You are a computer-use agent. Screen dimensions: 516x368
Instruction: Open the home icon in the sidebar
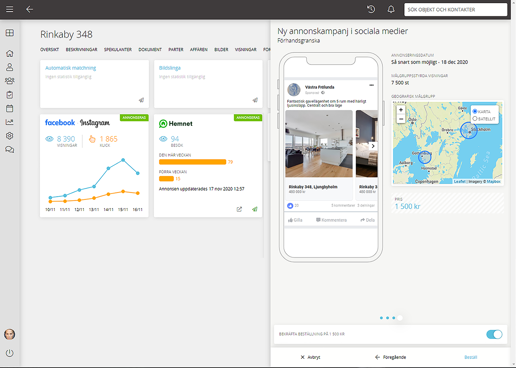pyautogui.click(x=10, y=53)
